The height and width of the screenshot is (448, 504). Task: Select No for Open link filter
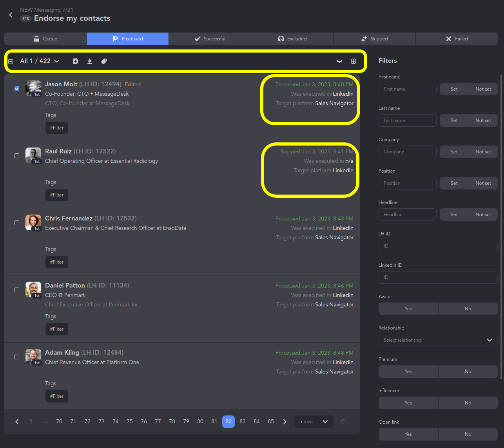[x=468, y=434]
